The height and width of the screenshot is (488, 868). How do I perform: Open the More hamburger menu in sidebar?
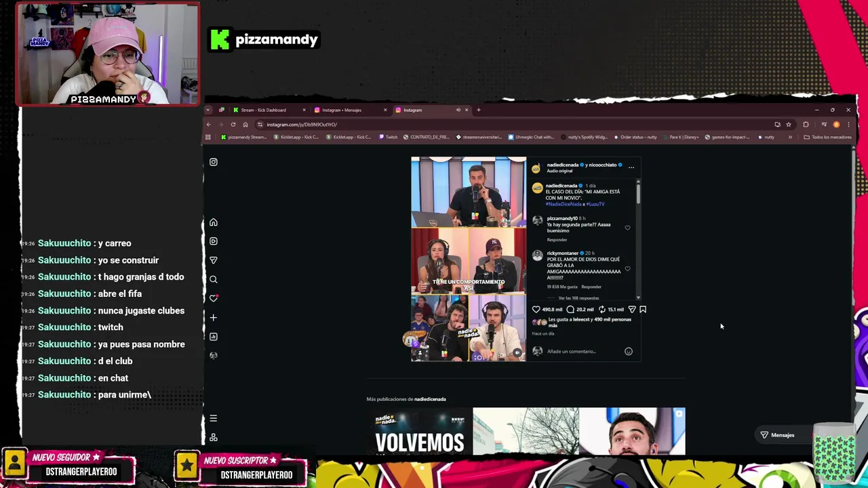(x=213, y=418)
